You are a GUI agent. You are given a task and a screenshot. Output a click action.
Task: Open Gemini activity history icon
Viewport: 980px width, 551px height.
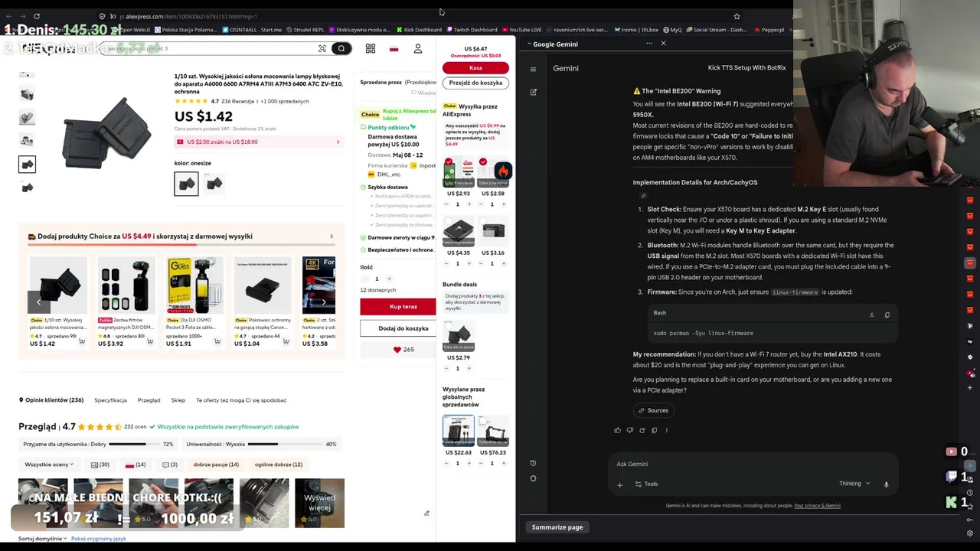(x=533, y=463)
